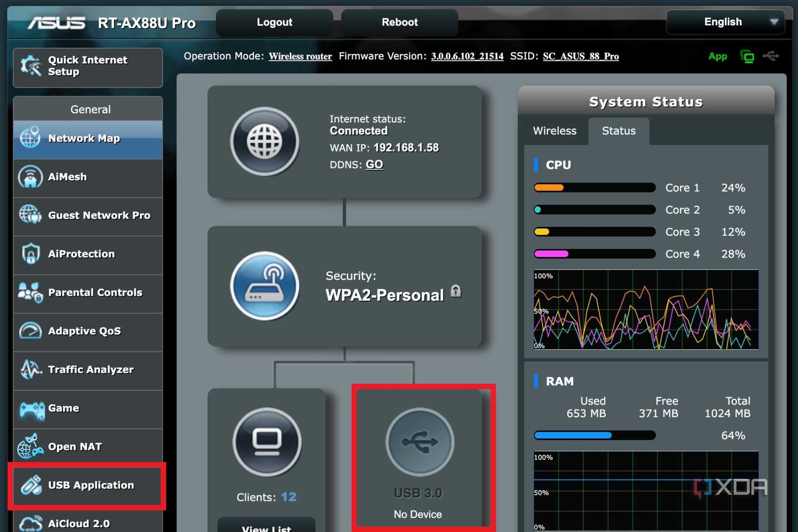
Task: Click the USB 3.0 device icon
Action: (419, 442)
